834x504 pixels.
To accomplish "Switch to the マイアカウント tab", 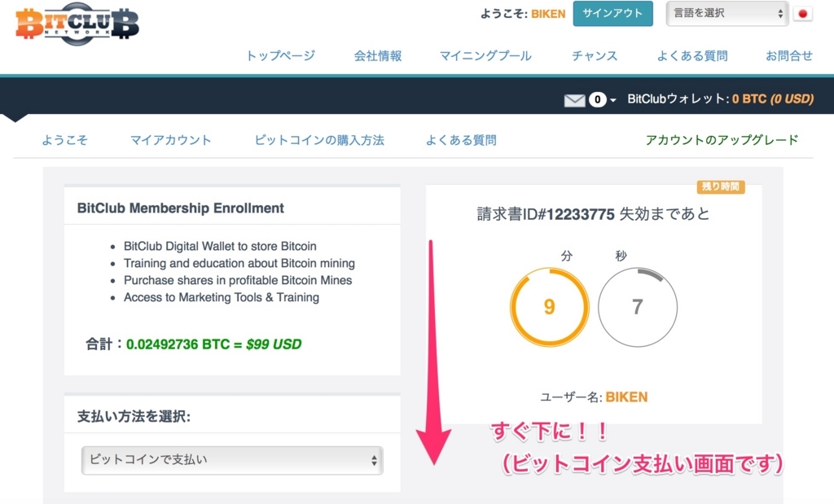I will coord(171,140).
